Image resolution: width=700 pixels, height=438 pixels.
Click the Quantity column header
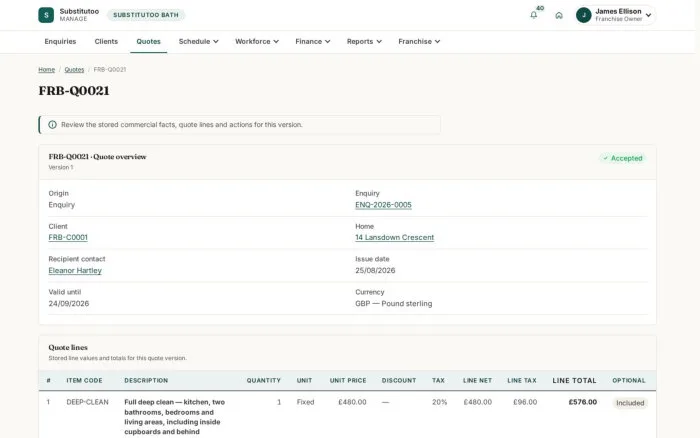(263, 381)
